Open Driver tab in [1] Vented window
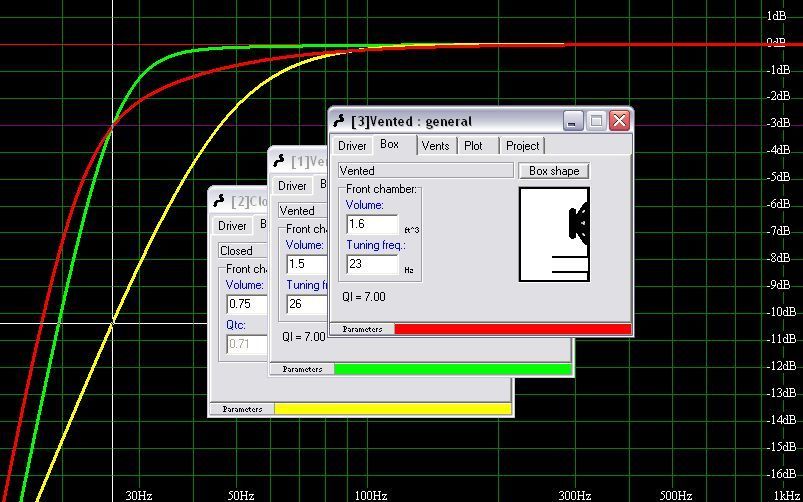Image resolution: width=803 pixels, height=502 pixels. (292, 186)
